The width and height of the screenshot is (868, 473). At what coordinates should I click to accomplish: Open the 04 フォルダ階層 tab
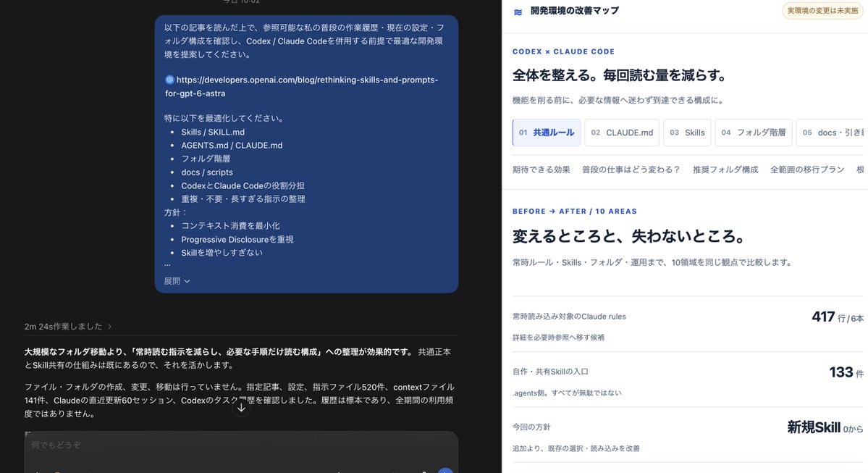(x=754, y=133)
